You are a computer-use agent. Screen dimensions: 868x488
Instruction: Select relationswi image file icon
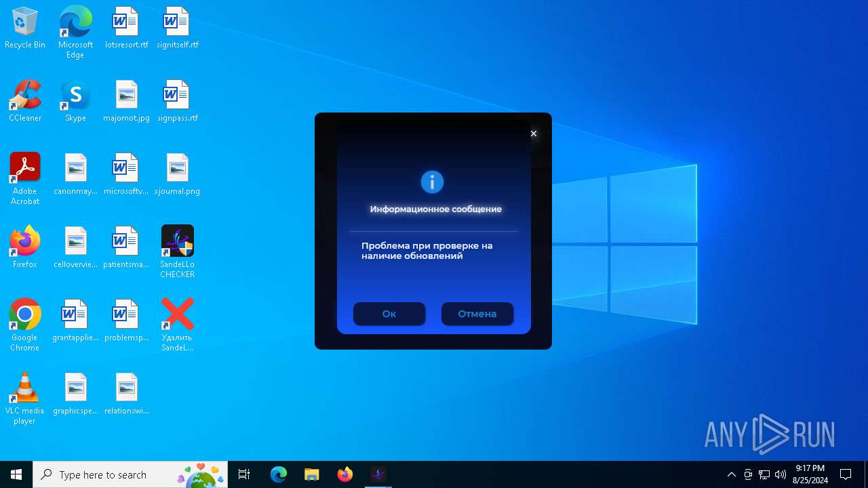127,394
